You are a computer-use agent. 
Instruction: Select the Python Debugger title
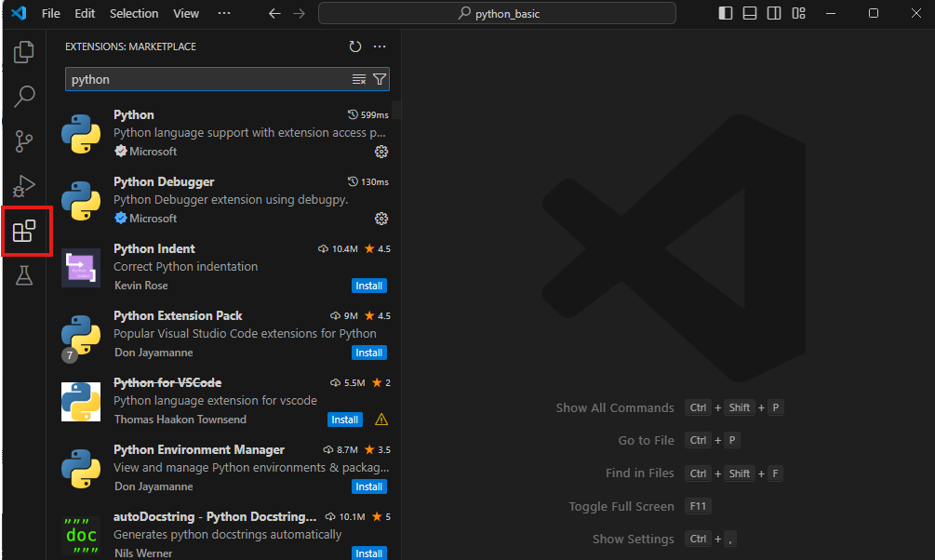[x=164, y=182]
